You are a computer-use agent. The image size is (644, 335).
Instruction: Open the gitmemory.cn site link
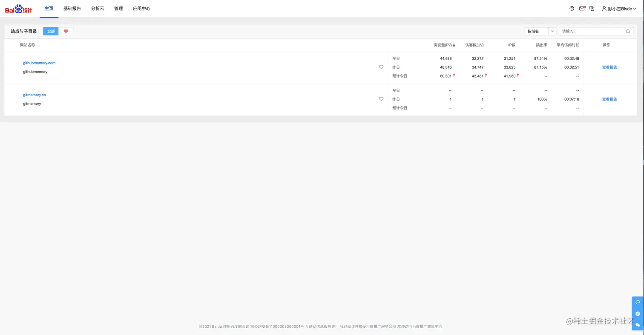click(x=34, y=95)
